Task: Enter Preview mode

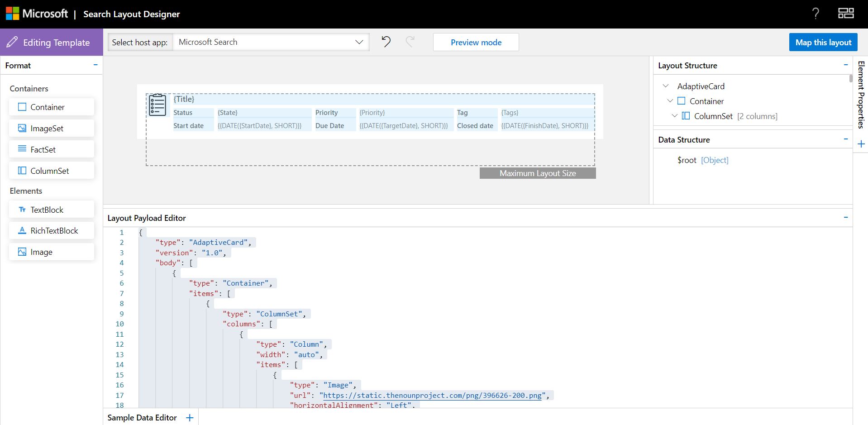Action: click(x=476, y=42)
